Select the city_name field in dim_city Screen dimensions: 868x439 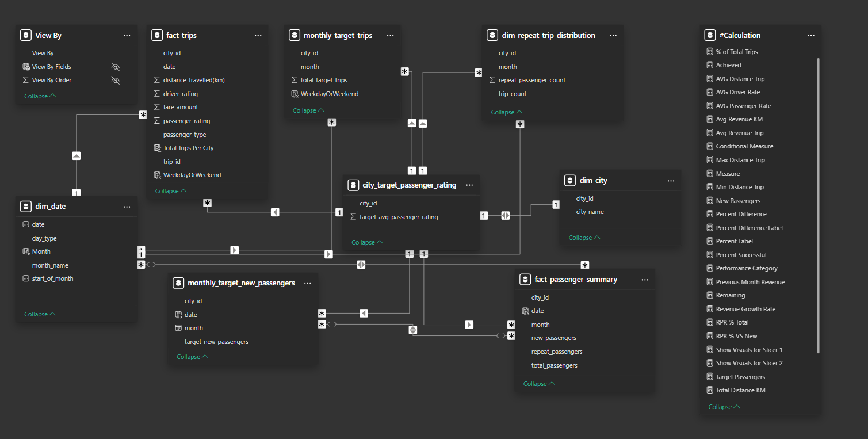[x=590, y=212]
